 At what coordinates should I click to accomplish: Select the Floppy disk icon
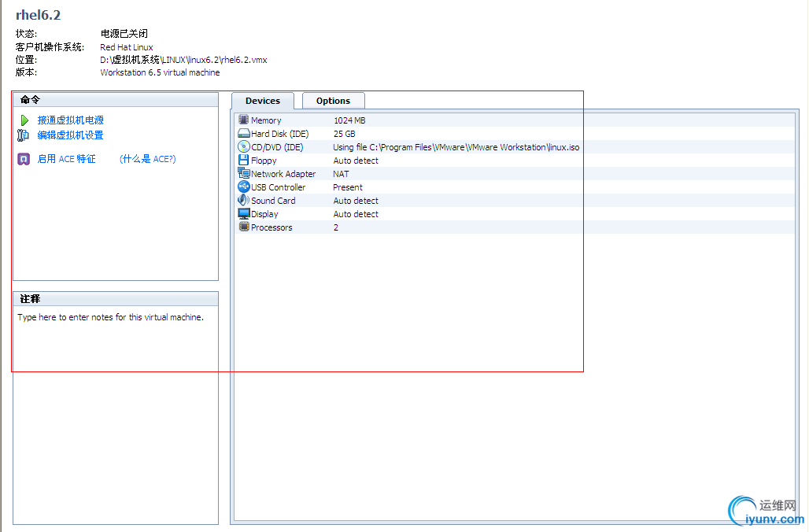coord(243,160)
